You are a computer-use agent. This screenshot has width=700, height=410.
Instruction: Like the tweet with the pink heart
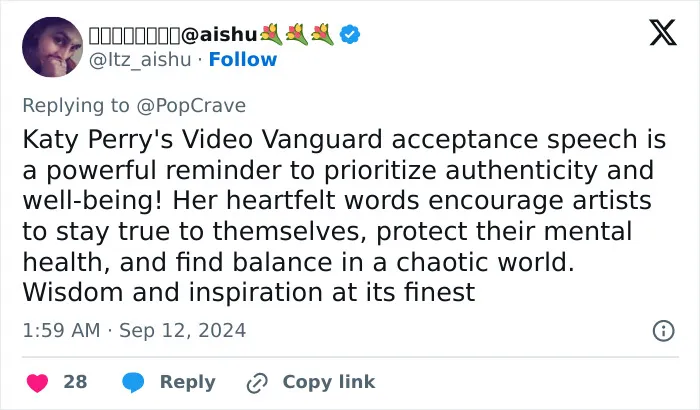click(x=38, y=383)
